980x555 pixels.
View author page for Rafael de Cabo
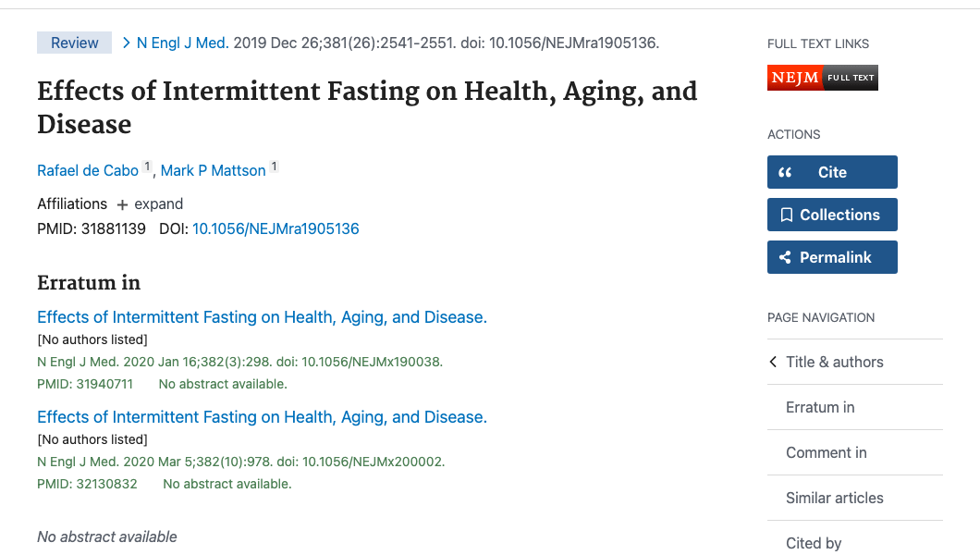tap(86, 170)
